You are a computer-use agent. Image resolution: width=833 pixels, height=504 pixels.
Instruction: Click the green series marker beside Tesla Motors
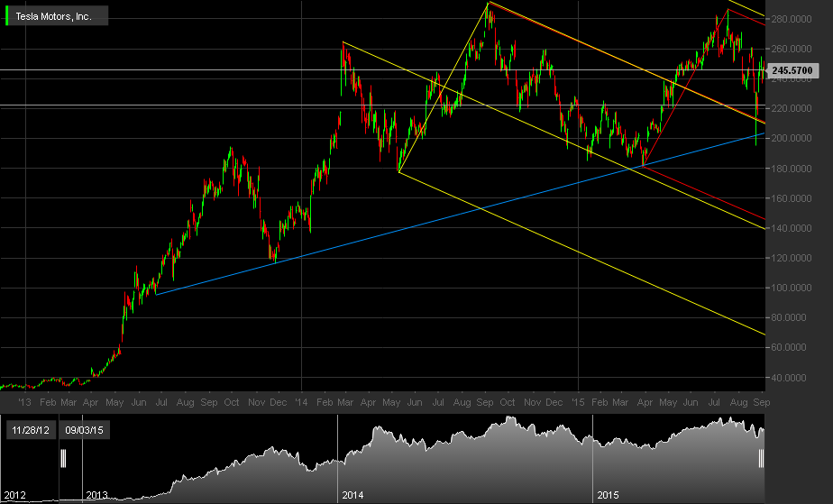pos(7,16)
